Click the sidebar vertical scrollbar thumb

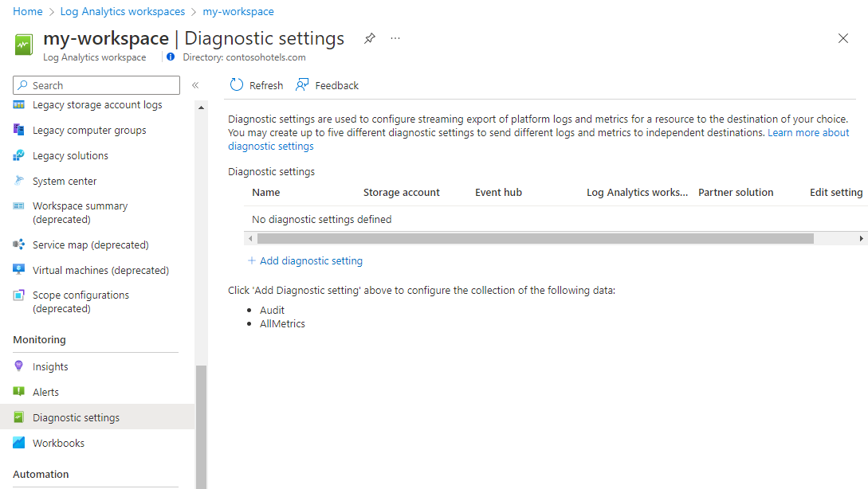click(201, 427)
